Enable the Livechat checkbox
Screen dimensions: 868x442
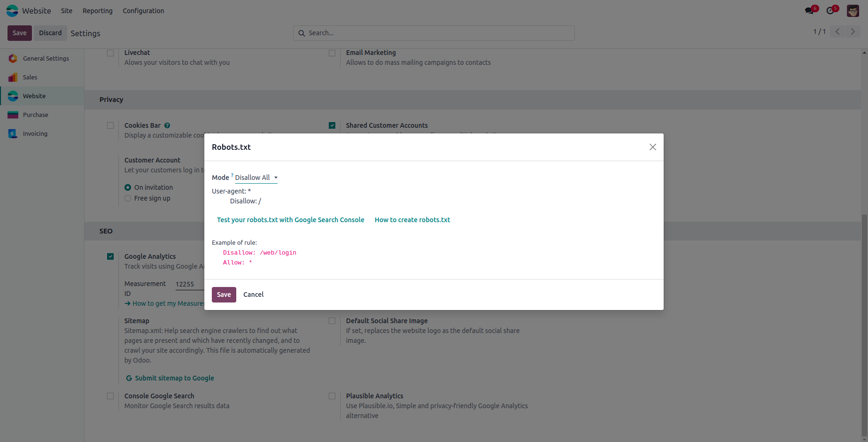click(x=110, y=53)
